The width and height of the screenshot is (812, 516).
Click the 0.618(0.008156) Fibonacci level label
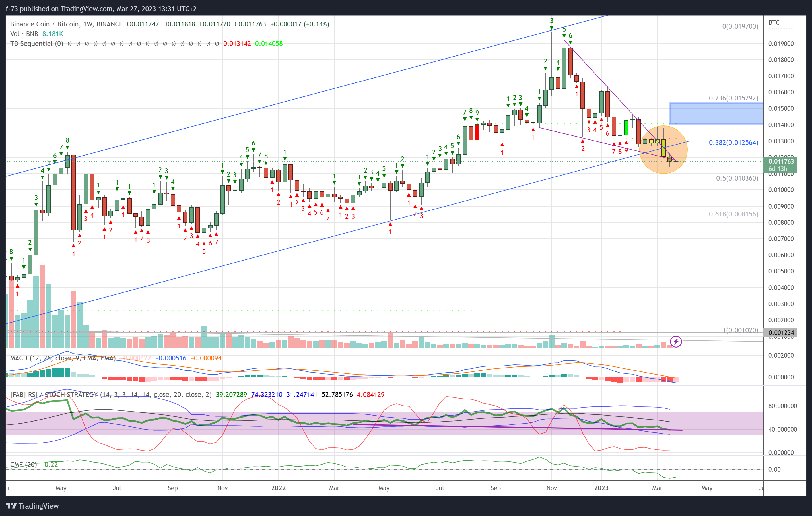(x=733, y=214)
